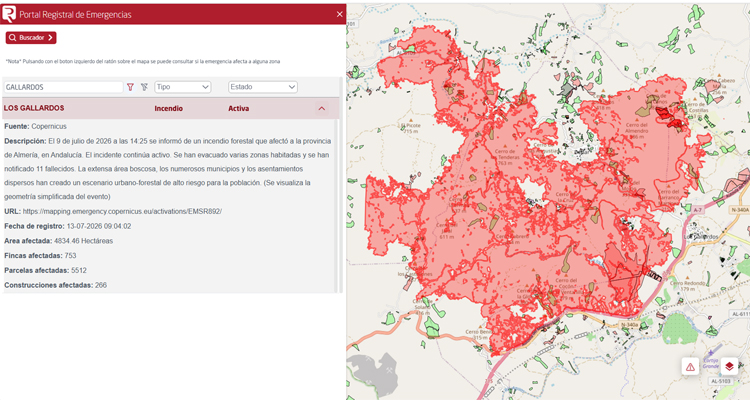
Task: Clear filters with the crossed funnel icon
Action: [144, 87]
